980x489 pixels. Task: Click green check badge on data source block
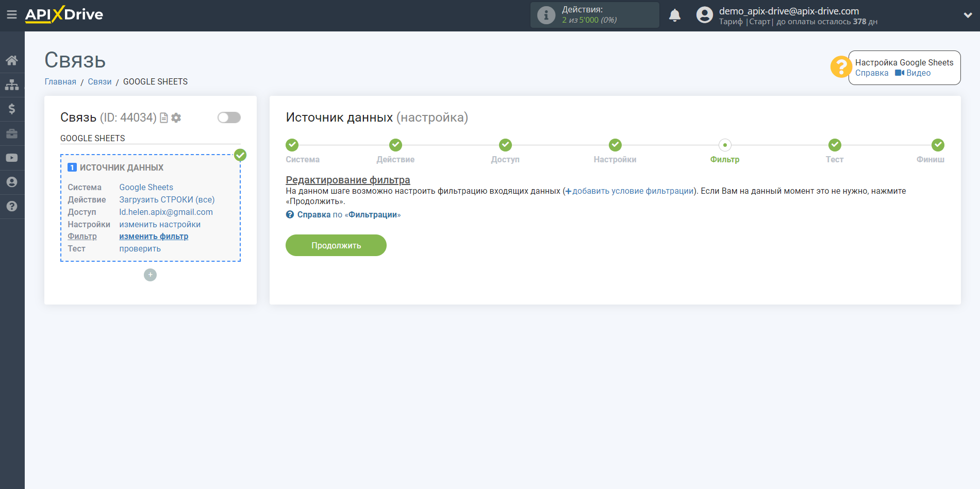pyautogui.click(x=240, y=155)
